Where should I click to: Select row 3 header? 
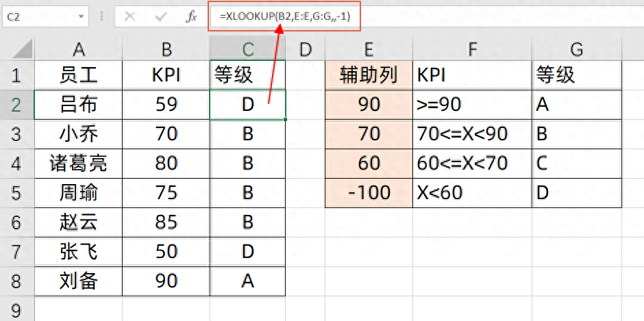pyautogui.click(x=17, y=134)
